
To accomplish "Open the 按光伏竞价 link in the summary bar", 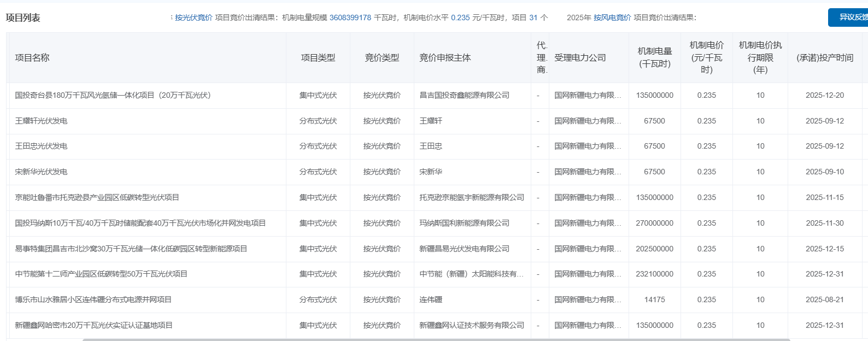I will point(193,17).
